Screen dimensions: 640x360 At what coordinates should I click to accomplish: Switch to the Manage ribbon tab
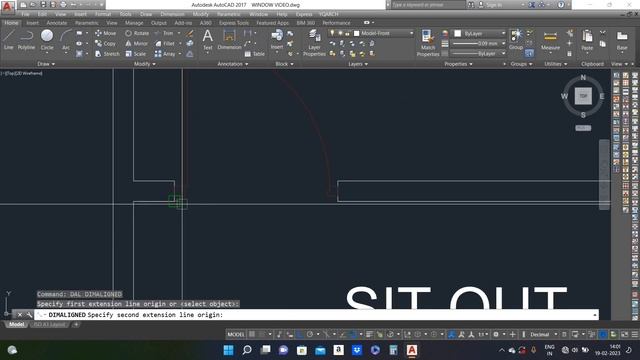(134, 23)
